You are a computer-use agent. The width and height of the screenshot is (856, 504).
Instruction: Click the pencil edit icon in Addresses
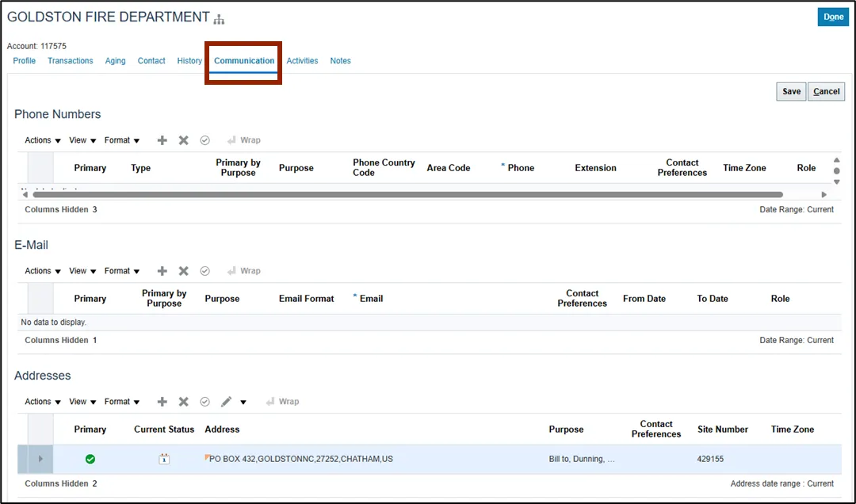226,401
